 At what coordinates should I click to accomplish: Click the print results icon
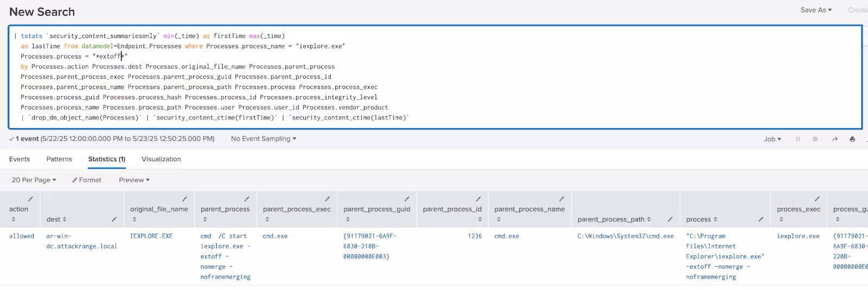tap(852, 139)
